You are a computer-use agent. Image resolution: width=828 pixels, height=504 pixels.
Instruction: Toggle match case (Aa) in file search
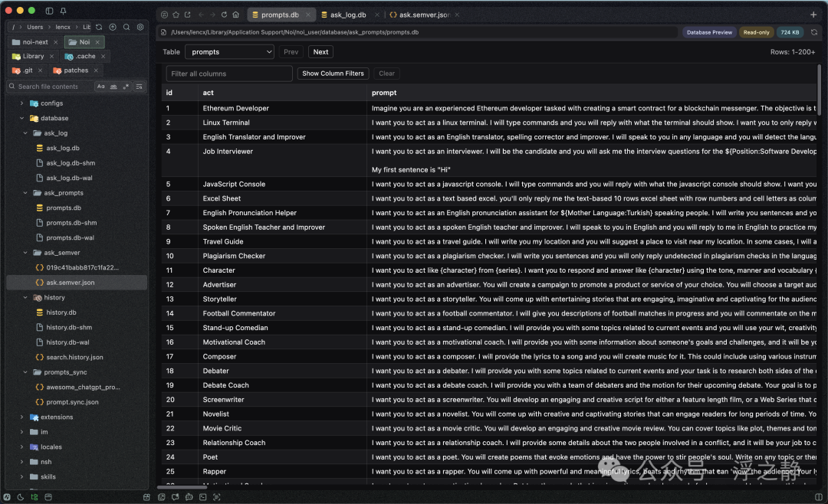coord(101,87)
